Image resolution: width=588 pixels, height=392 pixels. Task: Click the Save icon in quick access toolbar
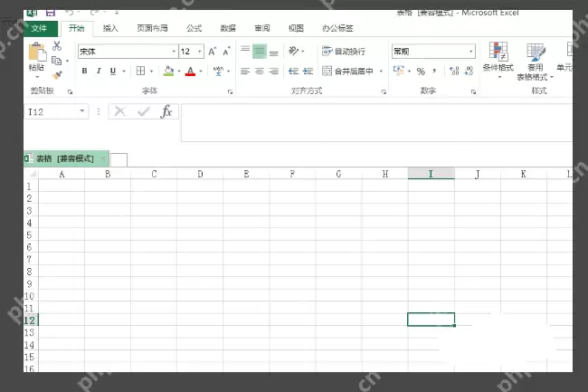(x=49, y=12)
